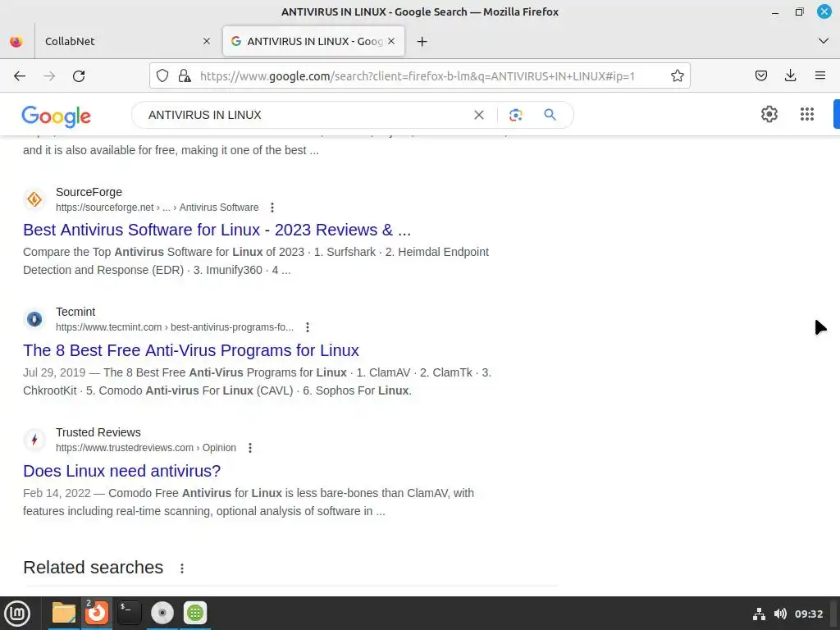
Task: Click the SourceForge site favicon
Action: click(x=34, y=199)
